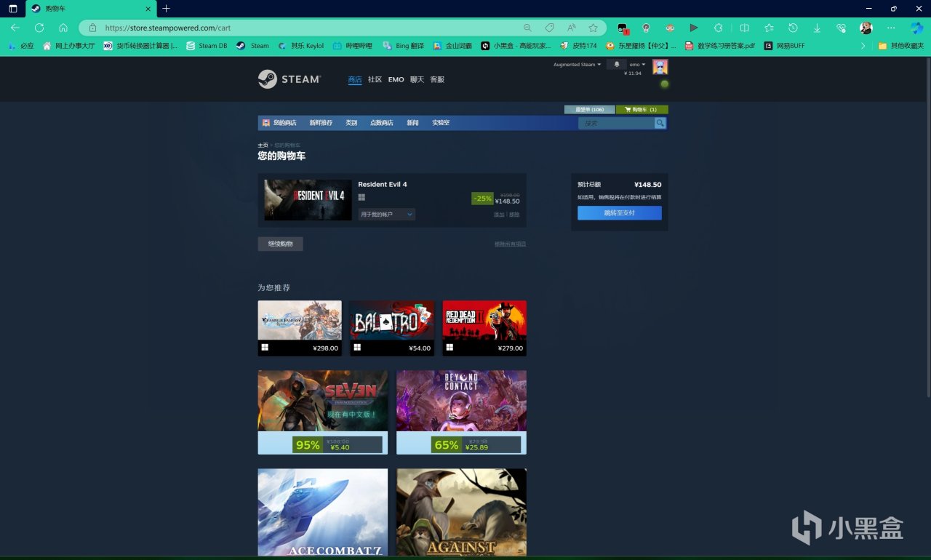This screenshot has width=931, height=560.
Task: Click the 添加 link for Resident Evil 4
Action: coord(499,215)
